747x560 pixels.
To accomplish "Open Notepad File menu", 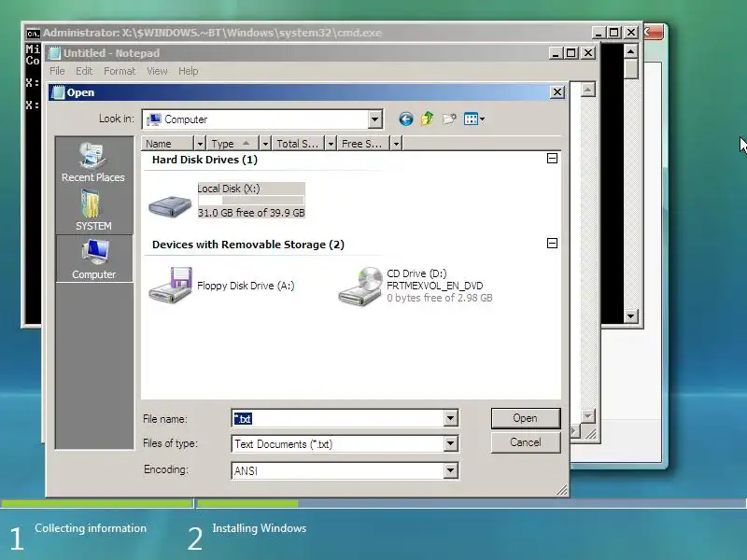I will click(x=57, y=71).
